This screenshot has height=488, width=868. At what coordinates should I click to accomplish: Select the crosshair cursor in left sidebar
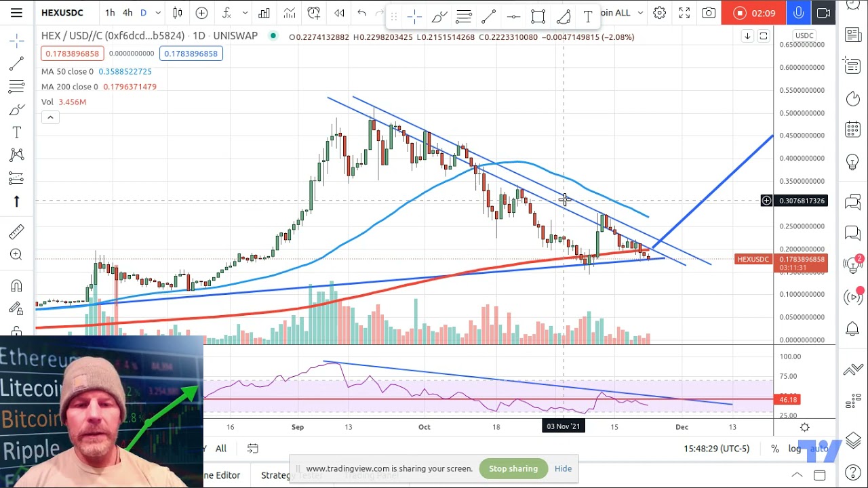(x=16, y=42)
